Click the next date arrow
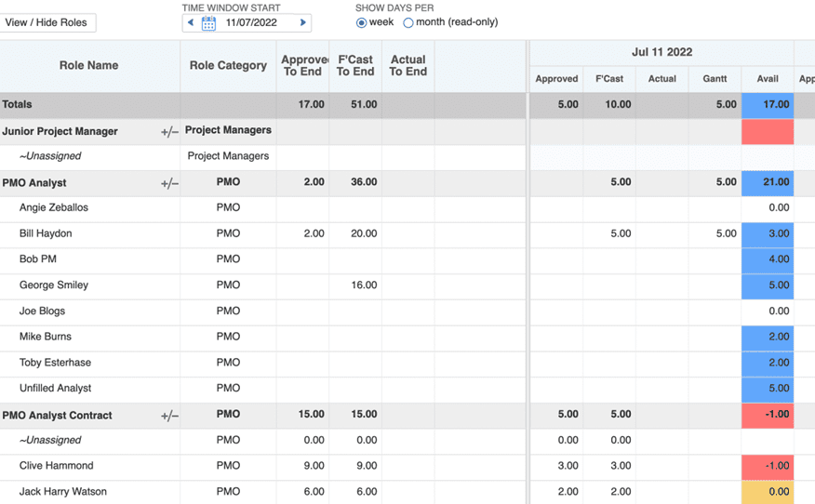Image resolution: width=815 pixels, height=504 pixels. click(x=302, y=22)
